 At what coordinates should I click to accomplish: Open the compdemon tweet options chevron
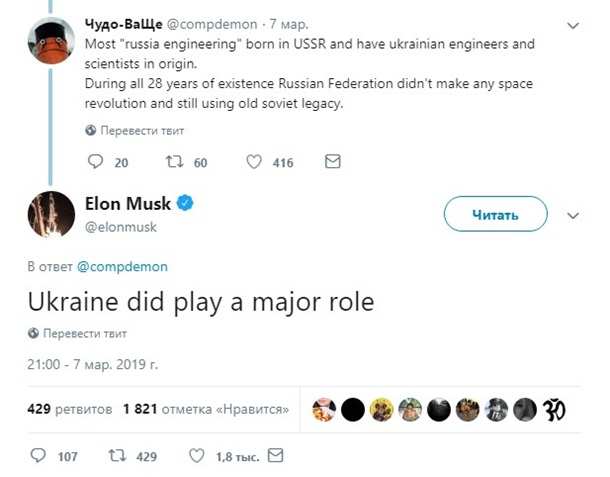tap(573, 22)
